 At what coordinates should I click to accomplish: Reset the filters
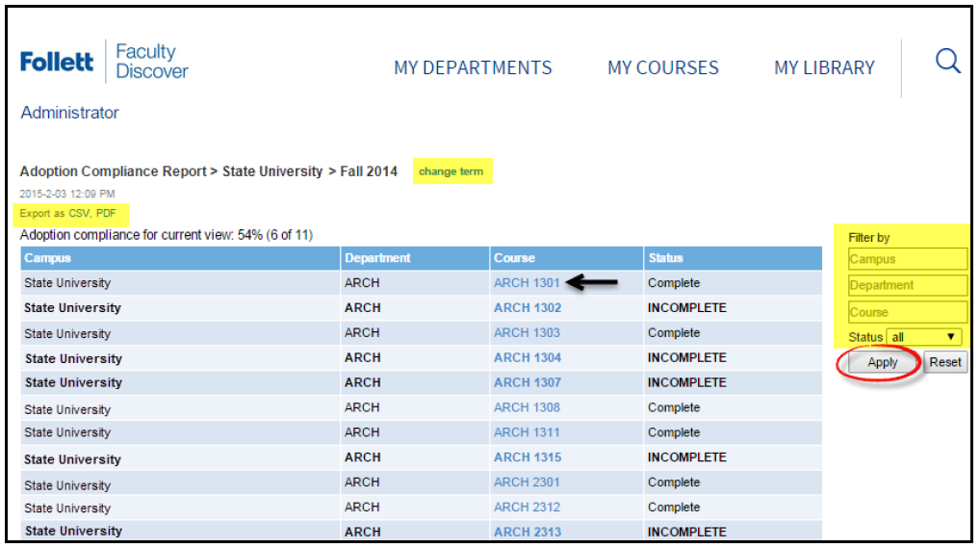[945, 362]
